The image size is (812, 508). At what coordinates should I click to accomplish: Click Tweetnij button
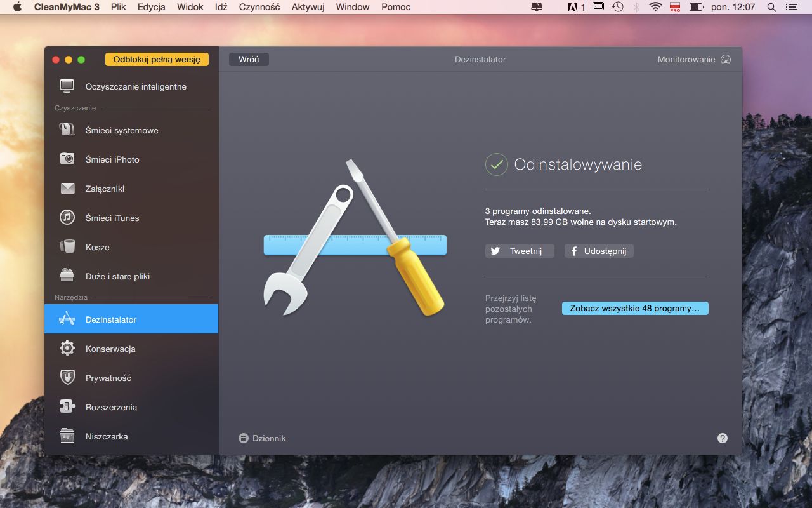(520, 251)
